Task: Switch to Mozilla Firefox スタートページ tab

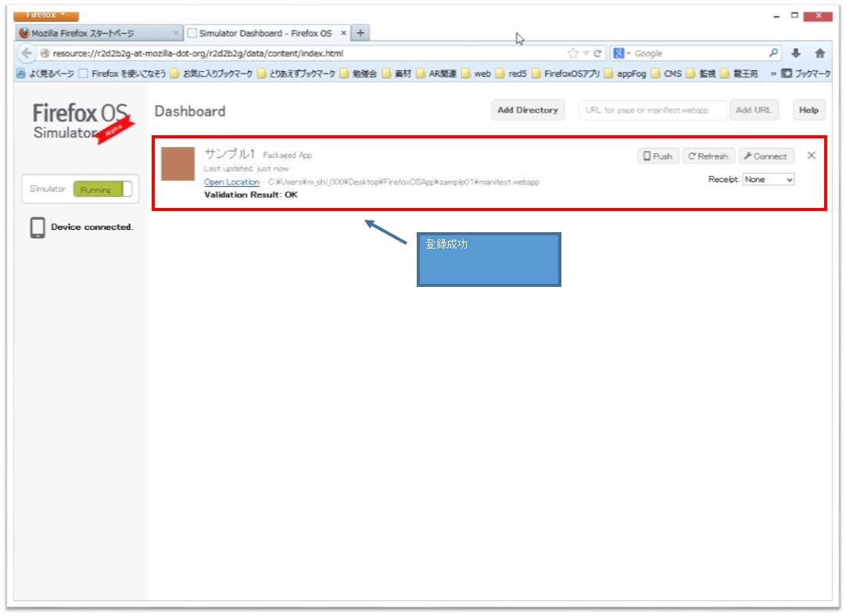Action: (x=99, y=34)
